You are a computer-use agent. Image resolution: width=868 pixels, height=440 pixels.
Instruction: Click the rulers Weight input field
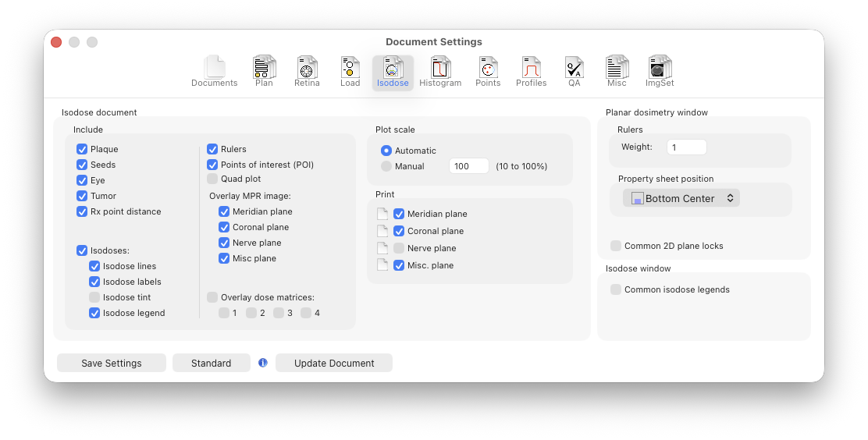pyautogui.click(x=686, y=147)
